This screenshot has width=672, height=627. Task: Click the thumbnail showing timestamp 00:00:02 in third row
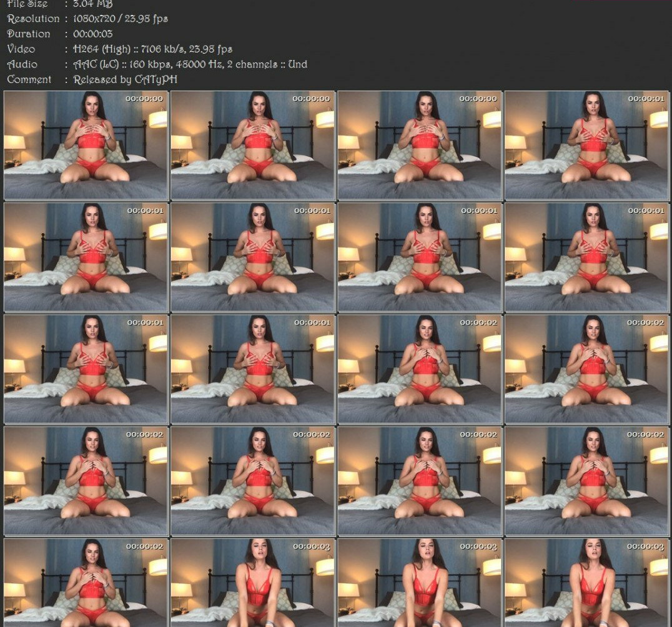coord(419,369)
